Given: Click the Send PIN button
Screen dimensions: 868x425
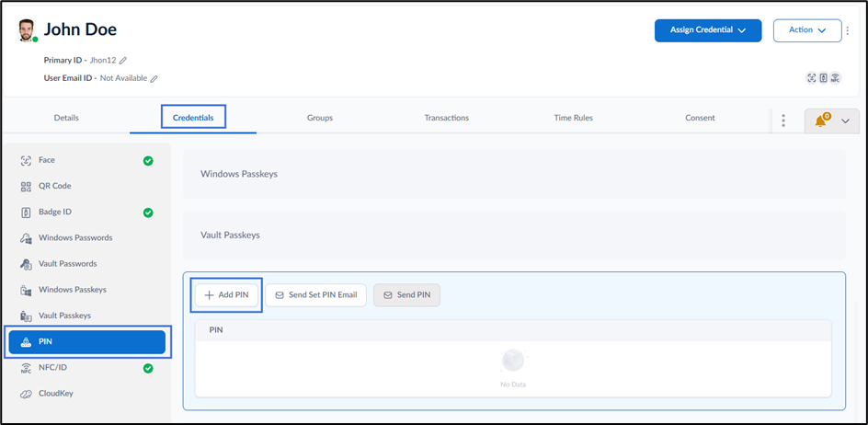Looking at the screenshot, I should (x=406, y=295).
